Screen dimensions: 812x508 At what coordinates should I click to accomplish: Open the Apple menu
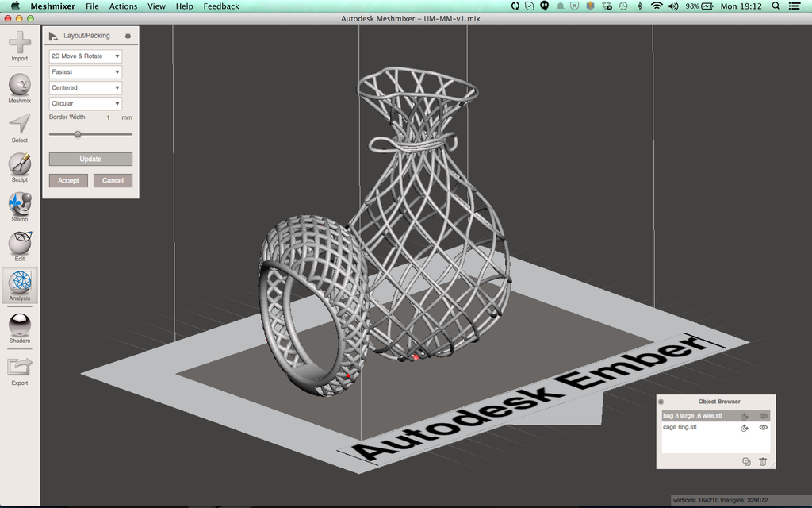pyautogui.click(x=15, y=6)
